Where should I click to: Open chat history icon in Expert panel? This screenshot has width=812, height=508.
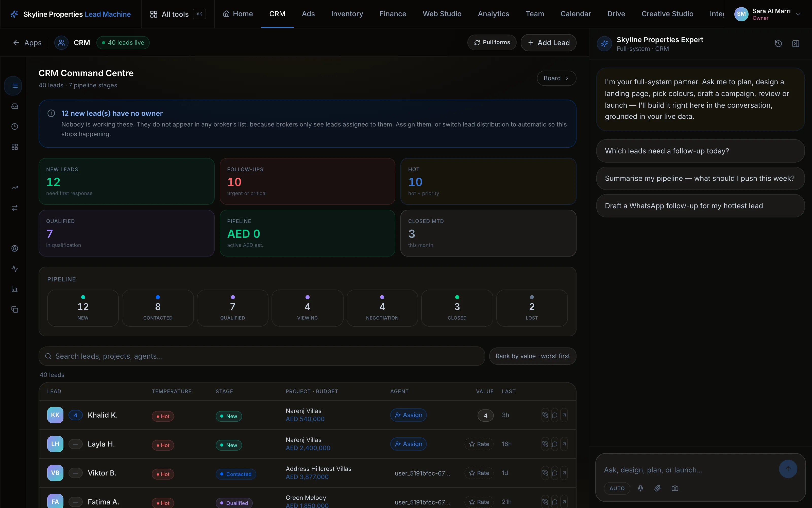[x=779, y=44]
